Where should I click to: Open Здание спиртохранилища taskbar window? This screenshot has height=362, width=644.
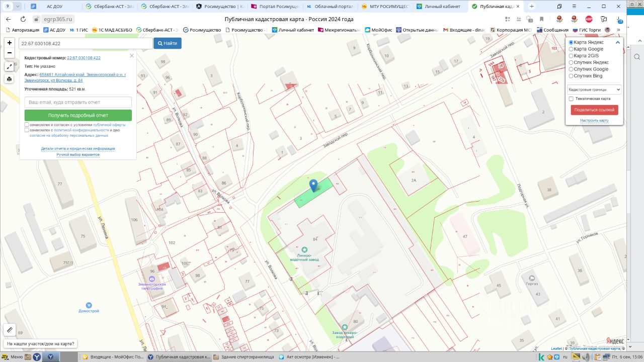tap(244, 357)
